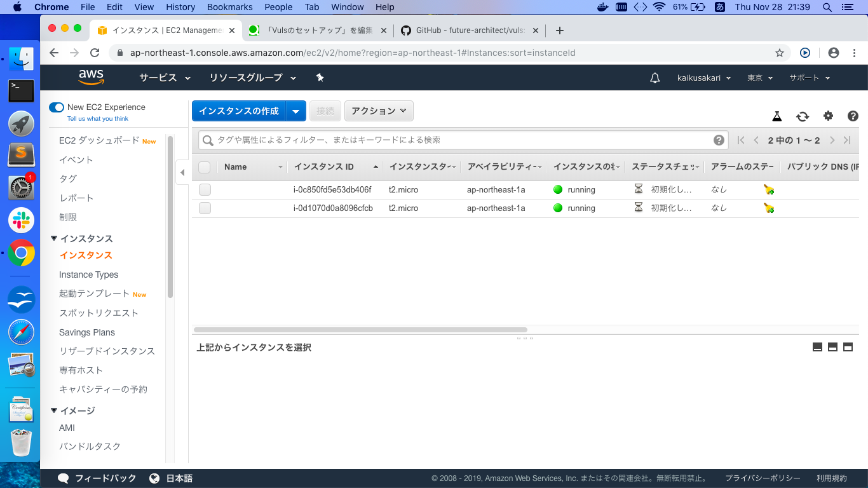Select the half-pane detail layout icon

pyautogui.click(x=832, y=347)
